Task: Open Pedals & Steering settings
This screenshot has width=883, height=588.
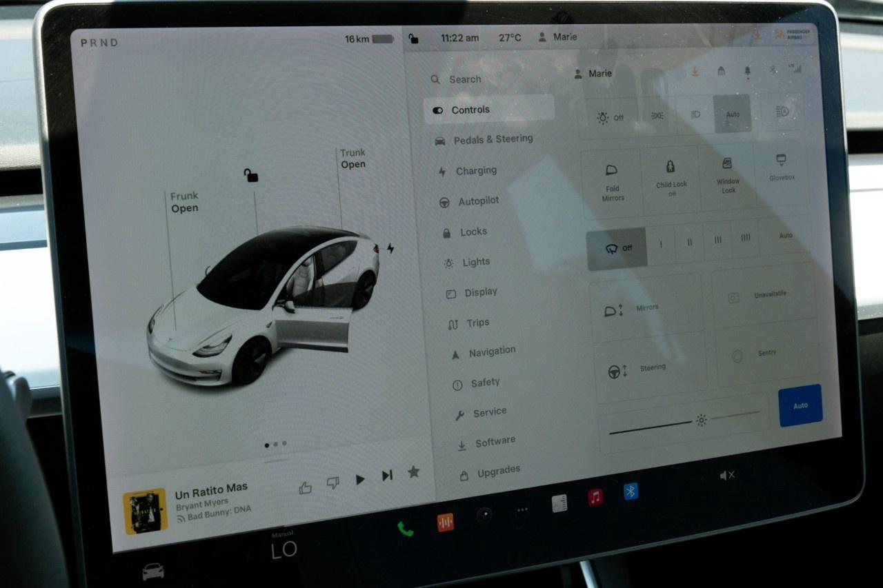Action: coord(484,139)
